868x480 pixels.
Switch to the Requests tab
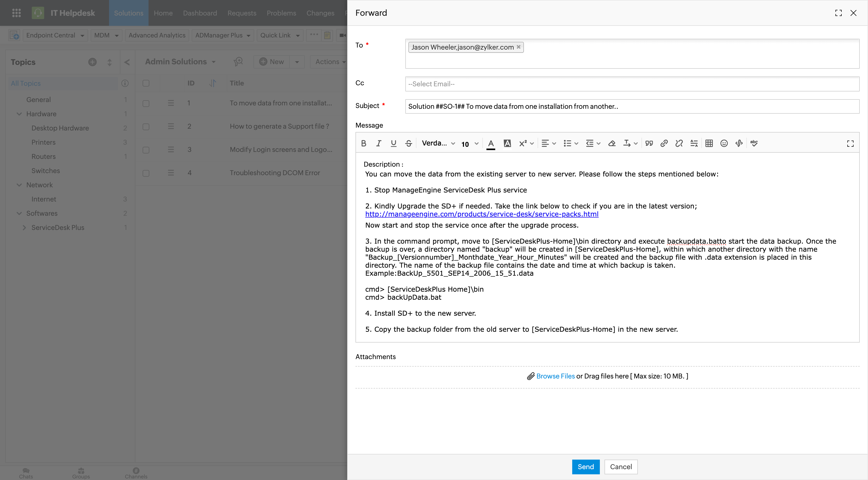(x=242, y=13)
